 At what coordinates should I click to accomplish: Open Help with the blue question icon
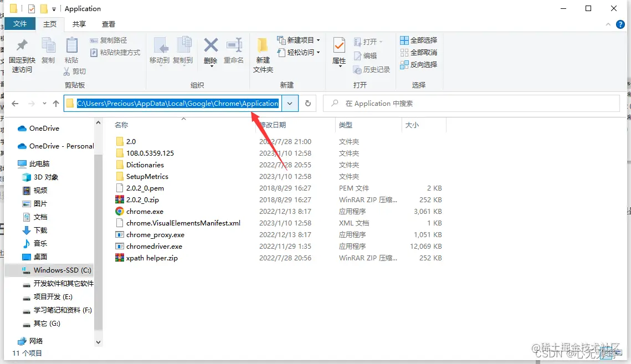click(x=620, y=24)
